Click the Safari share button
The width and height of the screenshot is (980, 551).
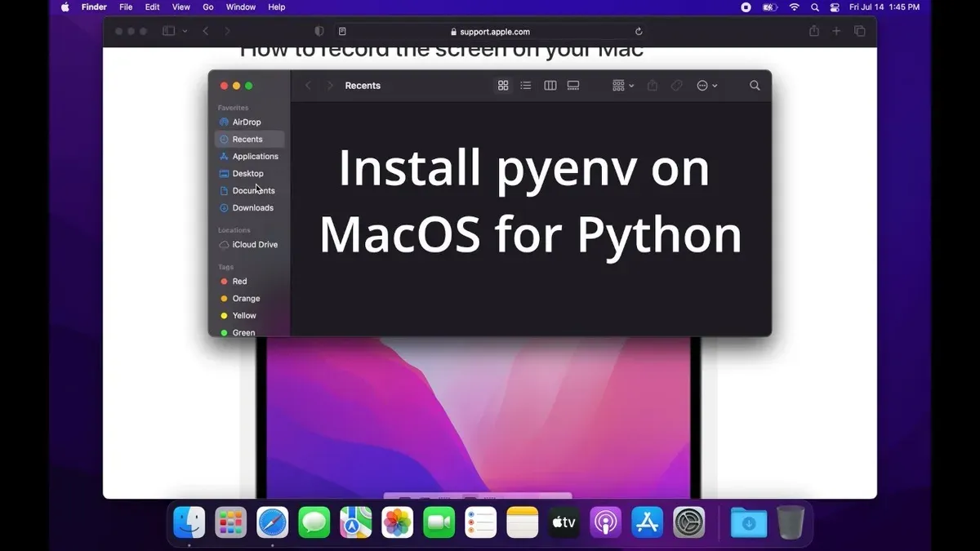814,31
